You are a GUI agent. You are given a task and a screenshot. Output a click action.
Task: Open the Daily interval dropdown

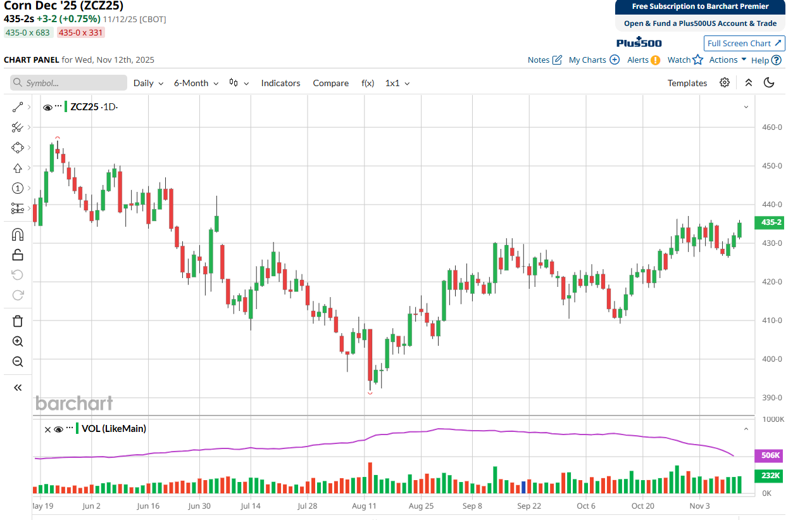pos(148,83)
